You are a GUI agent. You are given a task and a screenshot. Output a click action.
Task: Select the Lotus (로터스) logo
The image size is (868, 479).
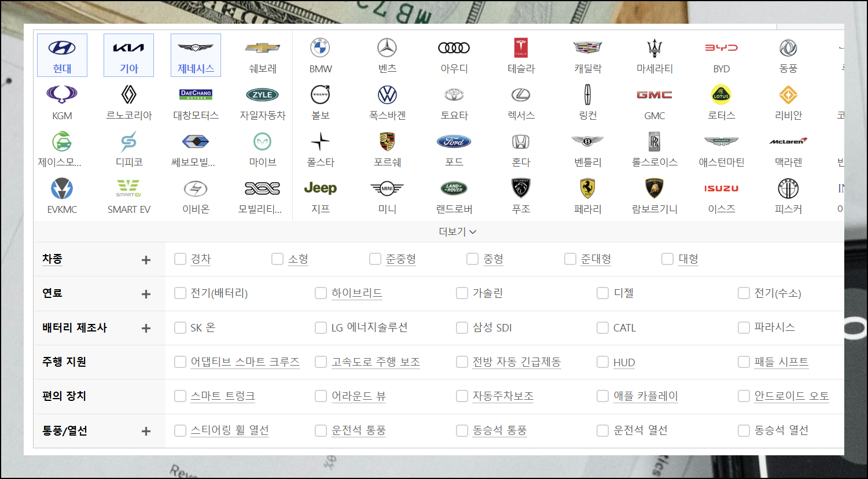(x=722, y=94)
